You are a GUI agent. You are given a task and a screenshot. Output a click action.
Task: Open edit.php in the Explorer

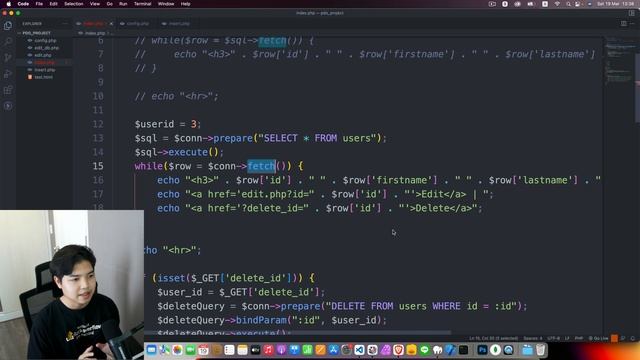(x=42, y=55)
